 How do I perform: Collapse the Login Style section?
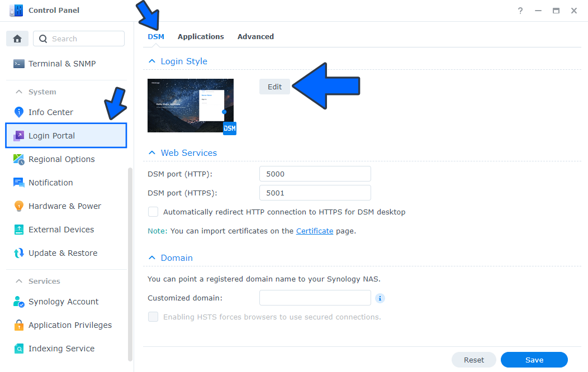point(151,61)
